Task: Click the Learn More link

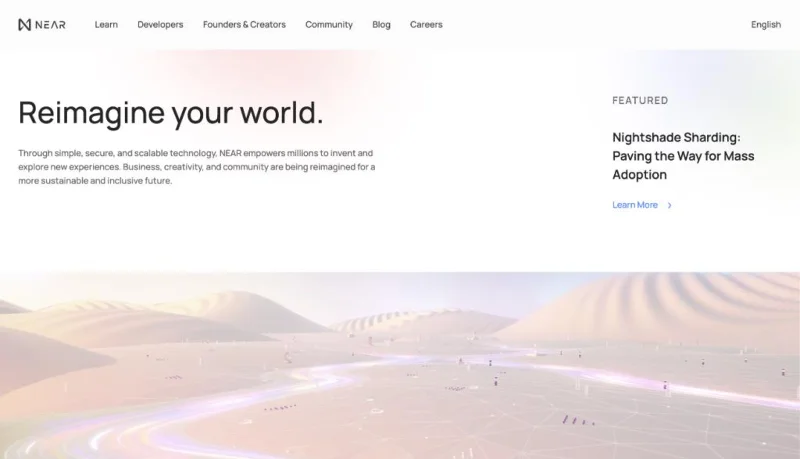Action: [635, 205]
